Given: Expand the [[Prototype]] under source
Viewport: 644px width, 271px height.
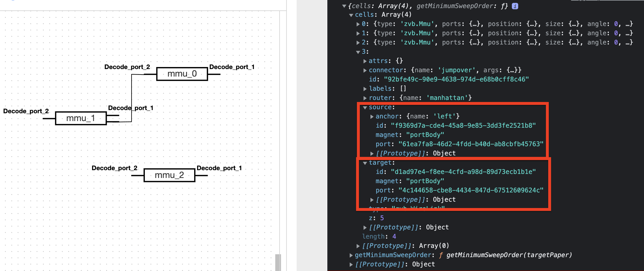Looking at the screenshot, I should pyautogui.click(x=372, y=153).
